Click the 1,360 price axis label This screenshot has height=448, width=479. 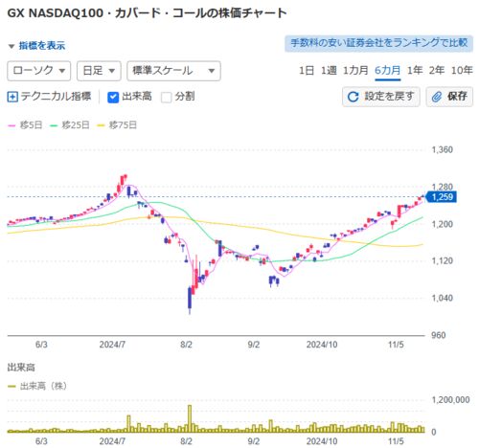[x=442, y=149]
